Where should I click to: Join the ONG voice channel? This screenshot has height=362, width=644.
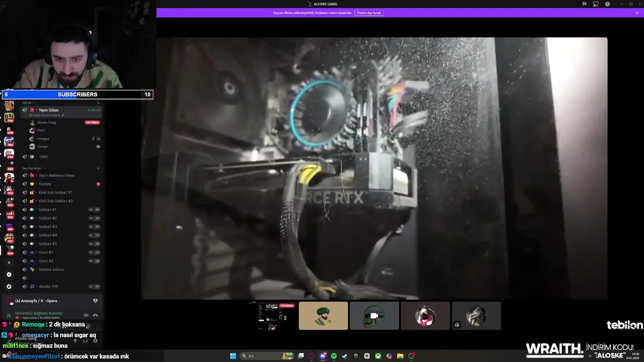(61, 156)
